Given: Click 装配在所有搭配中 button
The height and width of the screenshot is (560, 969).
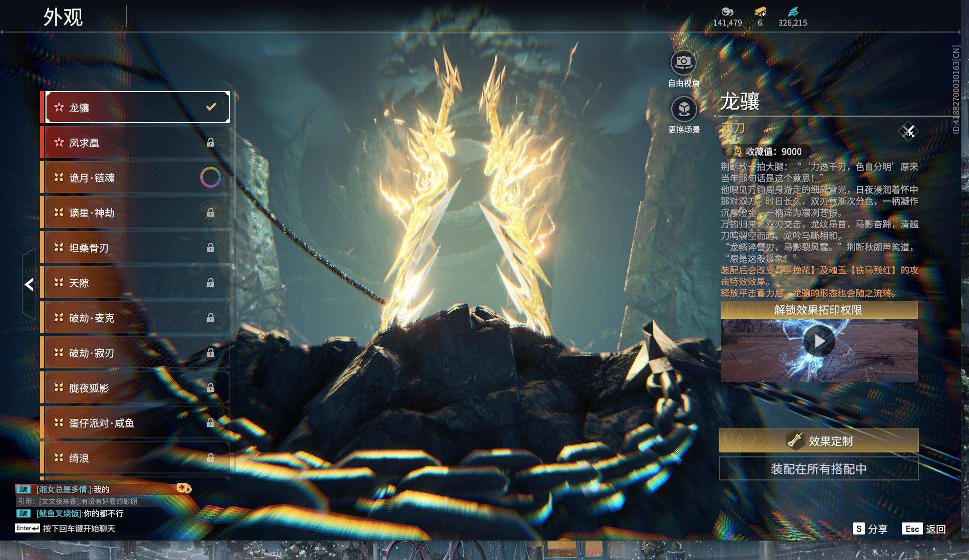Looking at the screenshot, I should tap(819, 468).
